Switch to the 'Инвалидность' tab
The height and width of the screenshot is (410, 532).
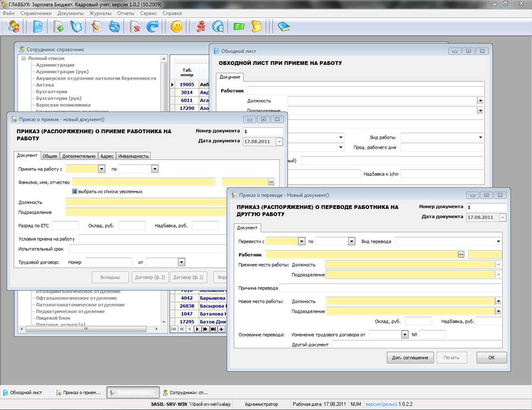pos(134,156)
